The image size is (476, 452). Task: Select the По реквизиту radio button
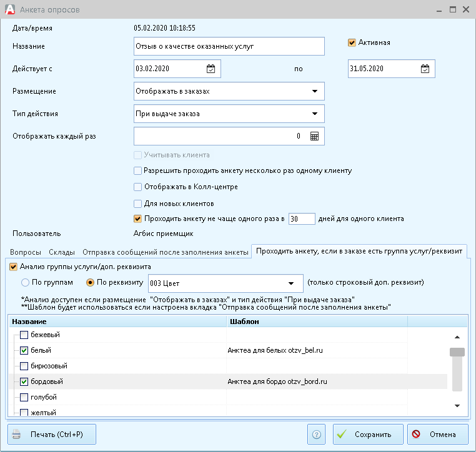coord(90,283)
